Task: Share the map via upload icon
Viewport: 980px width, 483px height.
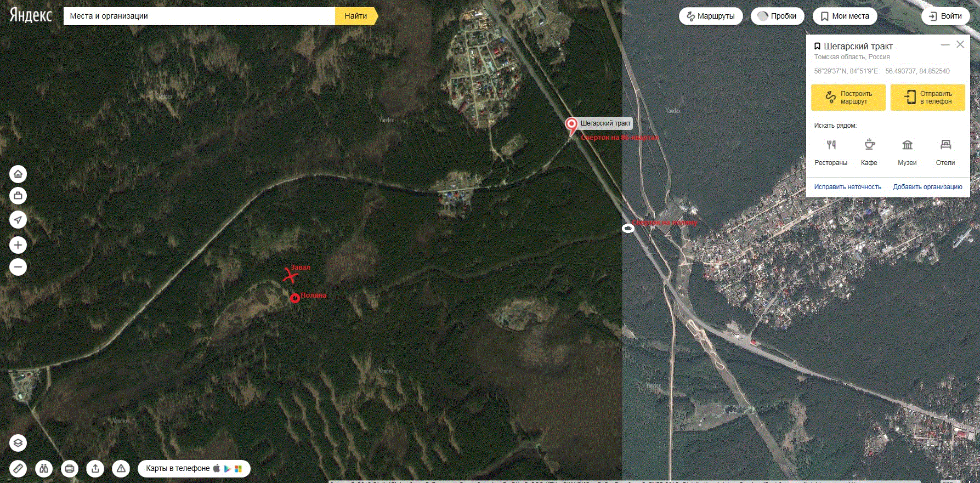Action: pos(95,469)
